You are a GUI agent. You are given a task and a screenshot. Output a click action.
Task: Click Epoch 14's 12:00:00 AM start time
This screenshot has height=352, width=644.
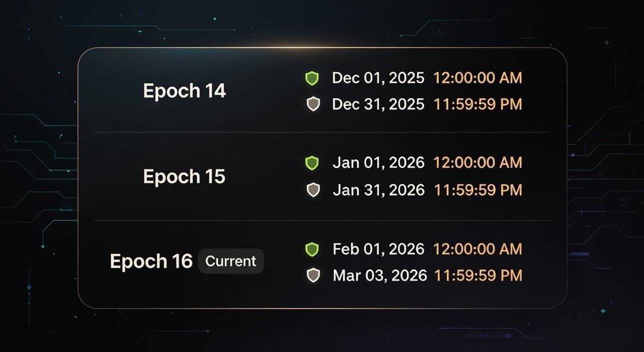click(477, 78)
